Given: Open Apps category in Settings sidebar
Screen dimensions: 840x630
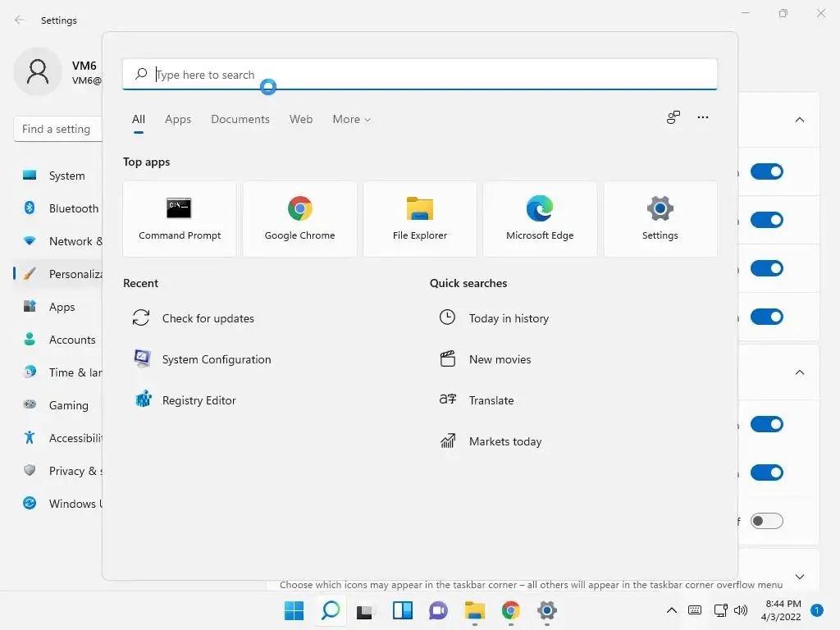Looking at the screenshot, I should [58, 307].
